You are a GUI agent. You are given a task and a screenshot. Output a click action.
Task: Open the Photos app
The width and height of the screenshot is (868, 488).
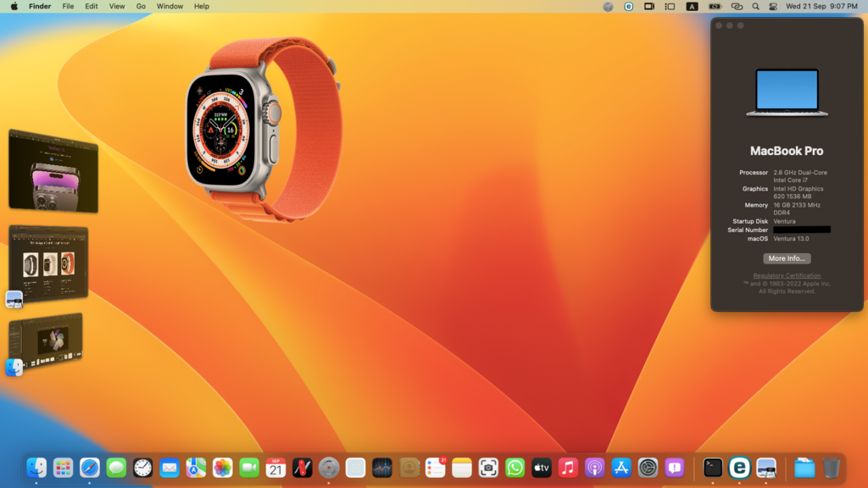click(222, 467)
